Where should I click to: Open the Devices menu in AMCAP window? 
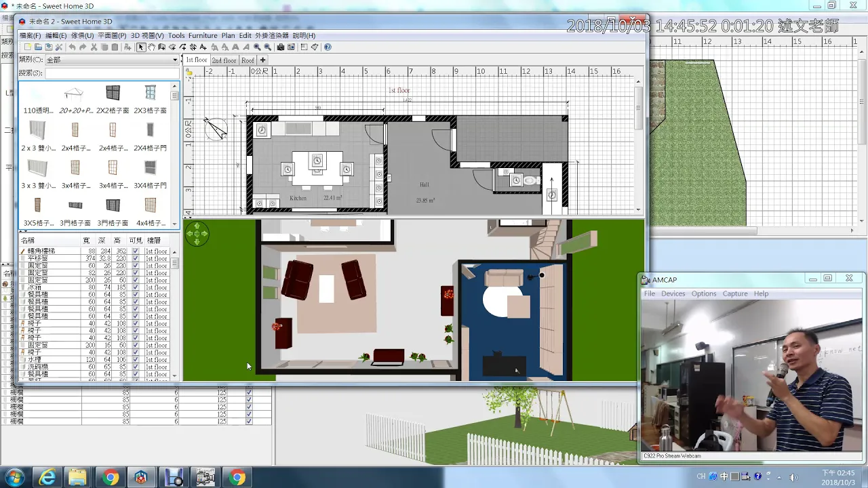tap(673, 293)
